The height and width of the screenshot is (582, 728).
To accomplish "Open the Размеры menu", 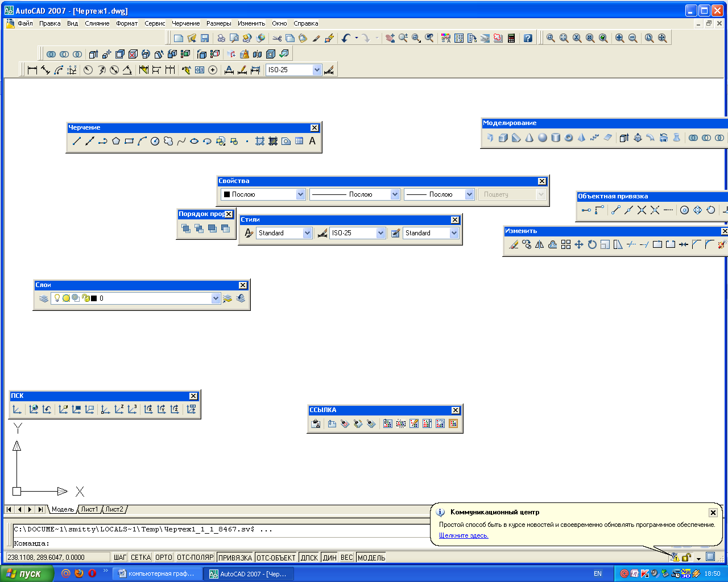I will click(219, 23).
